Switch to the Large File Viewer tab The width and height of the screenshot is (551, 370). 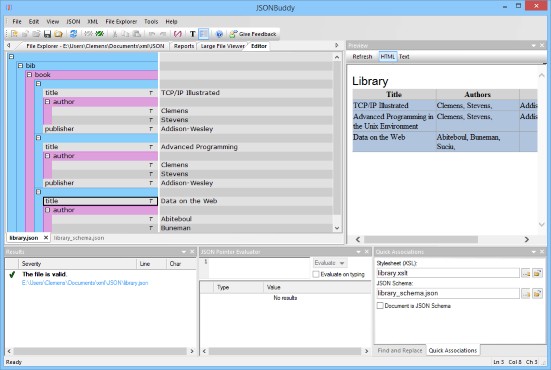pyautogui.click(x=222, y=46)
